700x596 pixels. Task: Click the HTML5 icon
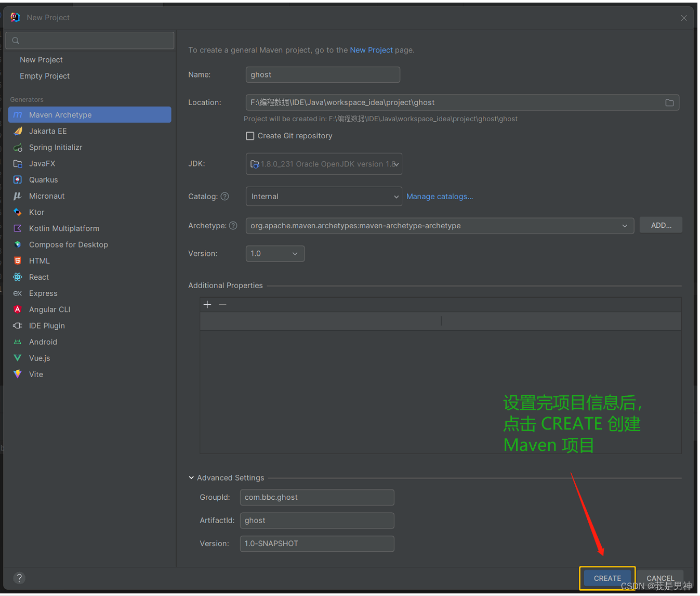[18, 261]
